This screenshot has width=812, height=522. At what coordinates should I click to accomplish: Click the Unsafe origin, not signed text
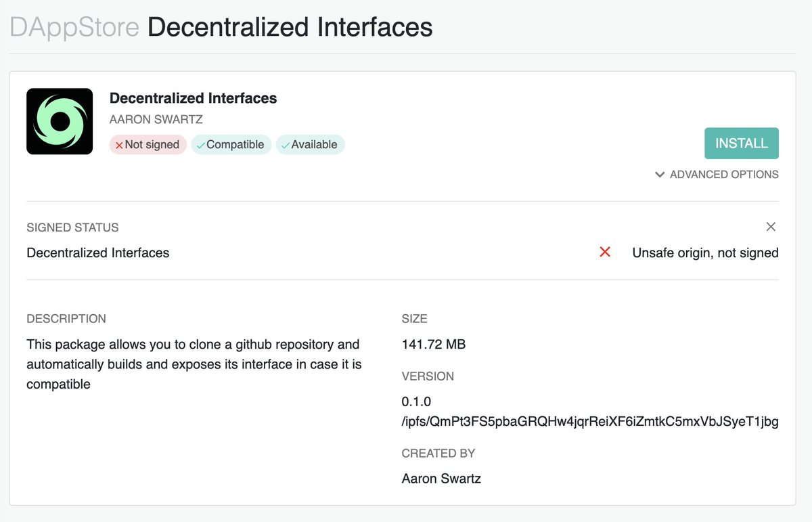705,253
